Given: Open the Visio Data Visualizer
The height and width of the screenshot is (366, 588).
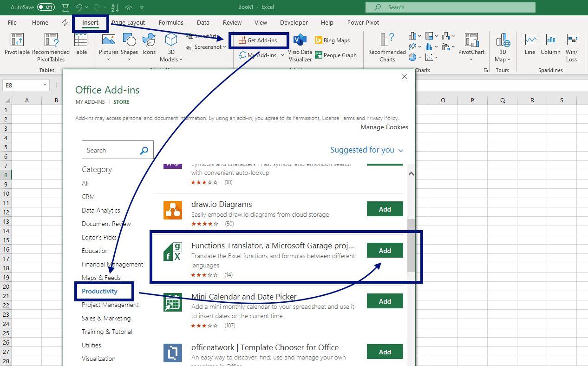Looking at the screenshot, I should (x=300, y=47).
